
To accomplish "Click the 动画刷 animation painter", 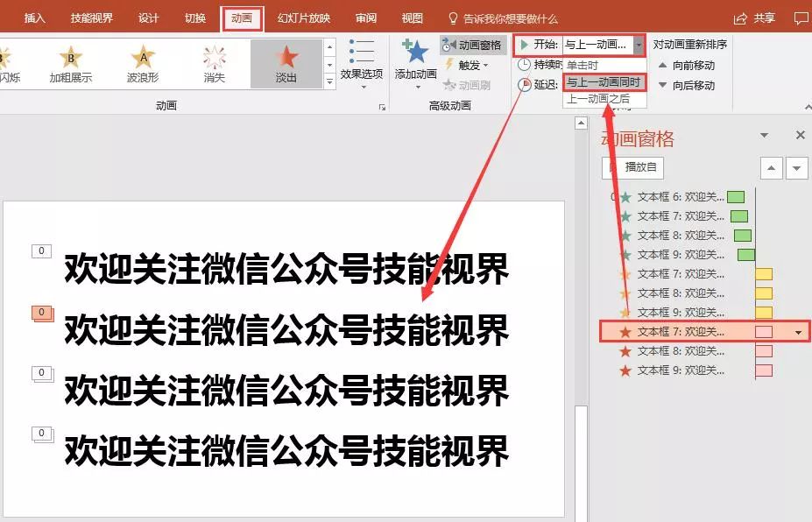I will pos(468,85).
